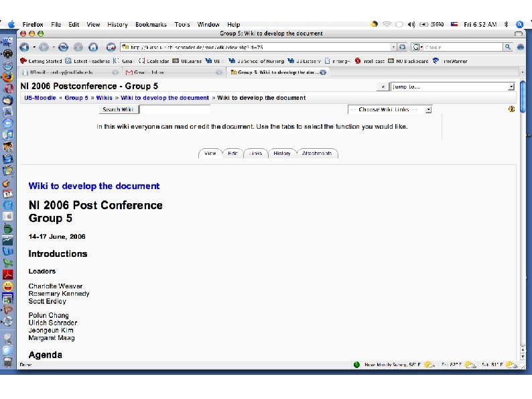Open the Window menu
Viewport: 532px width, 399px height.
(208, 24)
